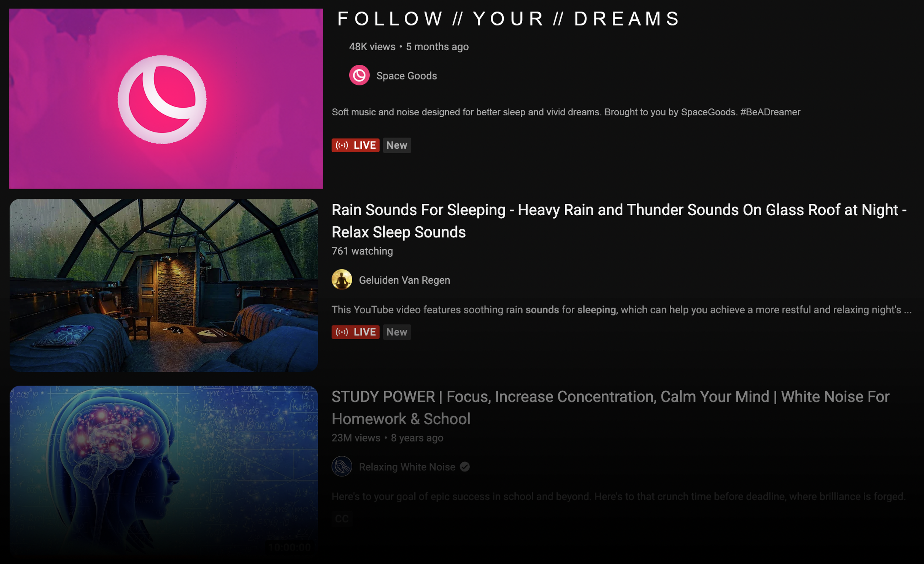
Task: Click the LIVE badge under Follow Your Dreams
Action: (356, 145)
